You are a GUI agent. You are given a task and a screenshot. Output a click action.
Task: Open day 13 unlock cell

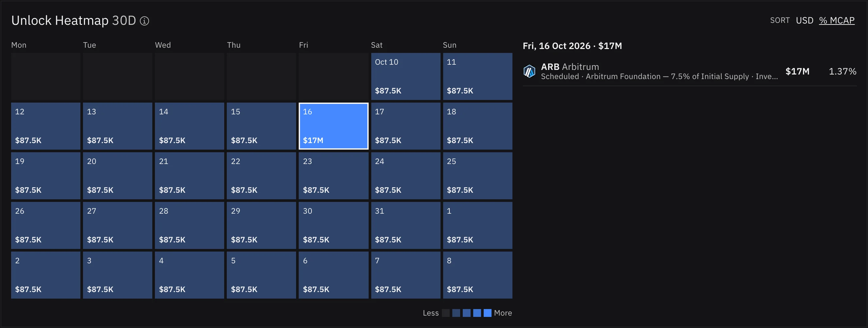pos(118,126)
